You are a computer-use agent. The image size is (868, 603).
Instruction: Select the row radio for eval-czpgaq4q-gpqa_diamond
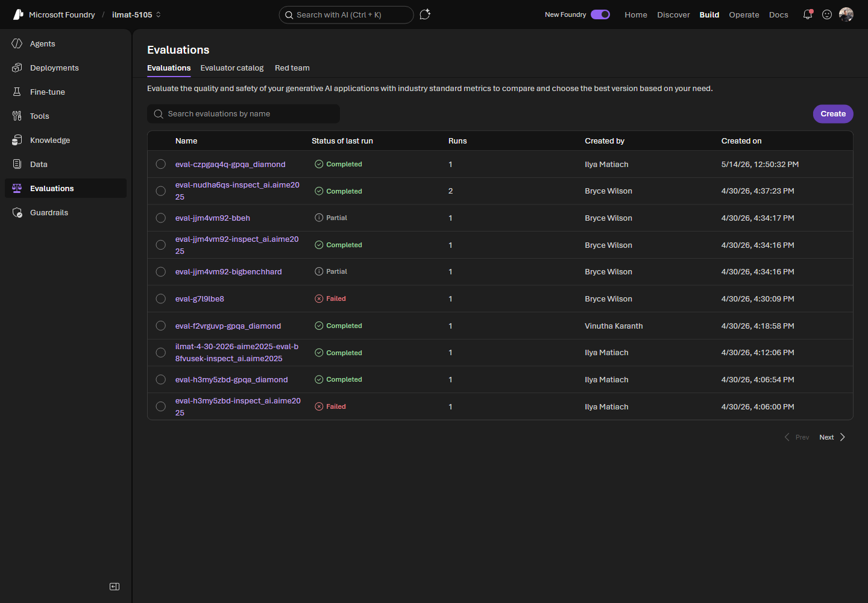pyautogui.click(x=161, y=164)
